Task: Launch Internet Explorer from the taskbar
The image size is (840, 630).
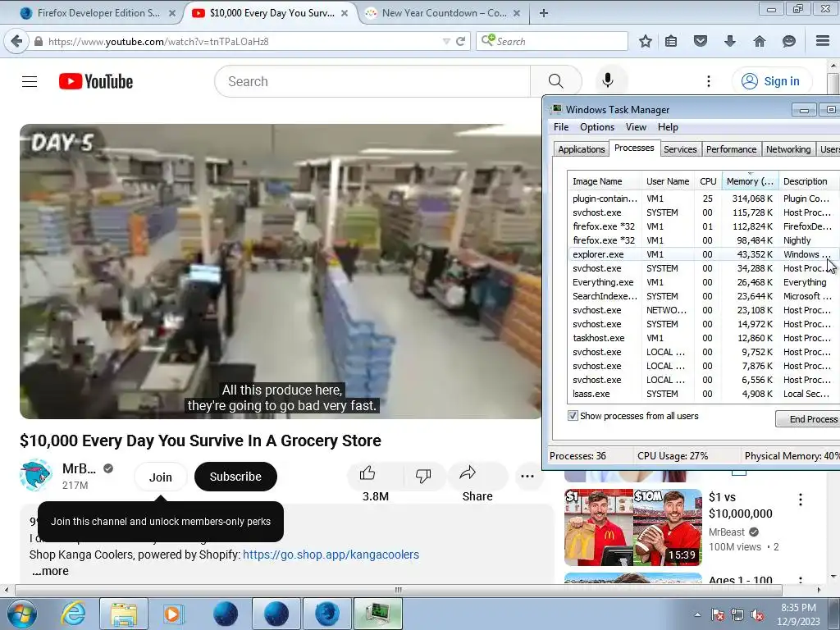Action: click(73, 614)
